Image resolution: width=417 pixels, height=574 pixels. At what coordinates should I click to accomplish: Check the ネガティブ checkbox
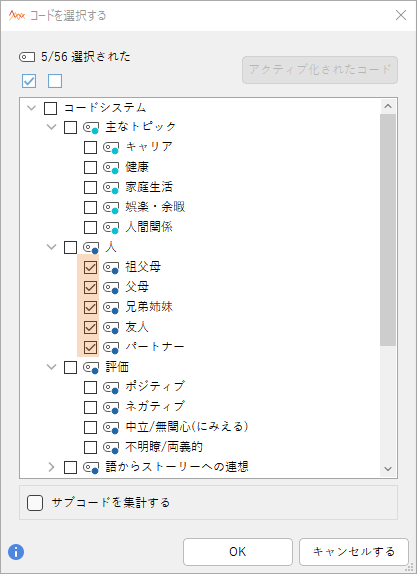[x=90, y=407]
